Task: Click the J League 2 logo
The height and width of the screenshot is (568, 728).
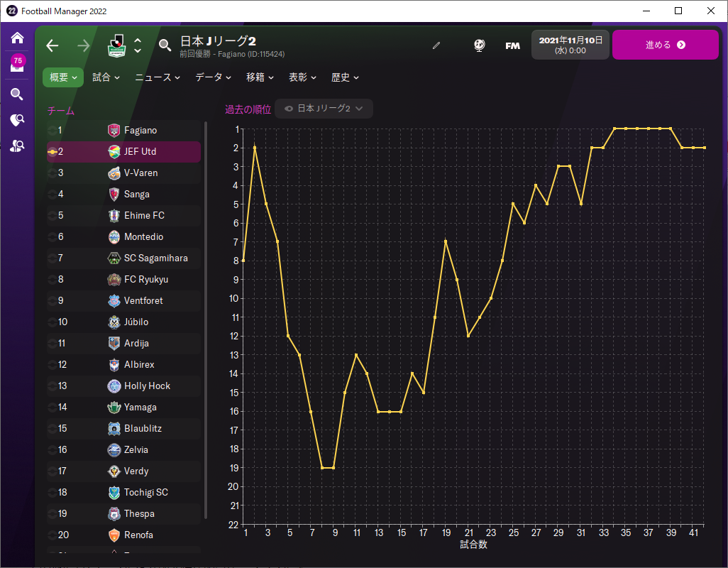Action: point(116,45)
